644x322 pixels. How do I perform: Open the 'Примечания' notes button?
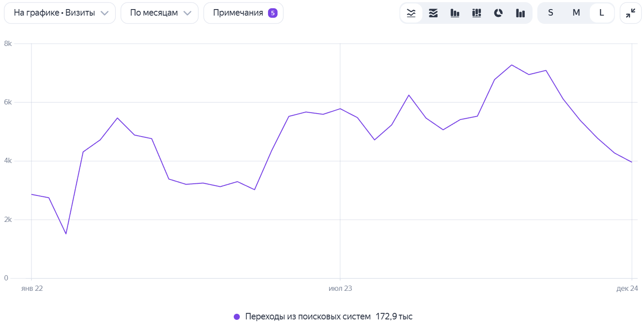(238, 13)
